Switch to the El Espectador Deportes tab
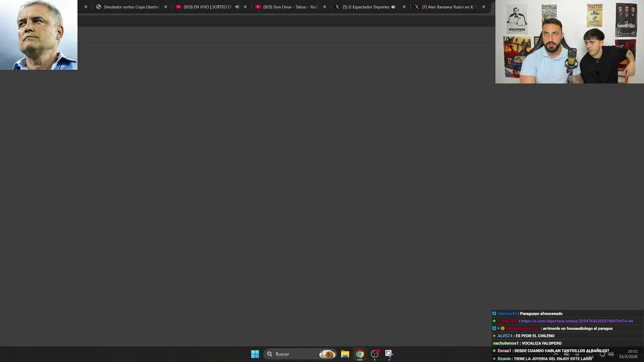 coord(369,7)
